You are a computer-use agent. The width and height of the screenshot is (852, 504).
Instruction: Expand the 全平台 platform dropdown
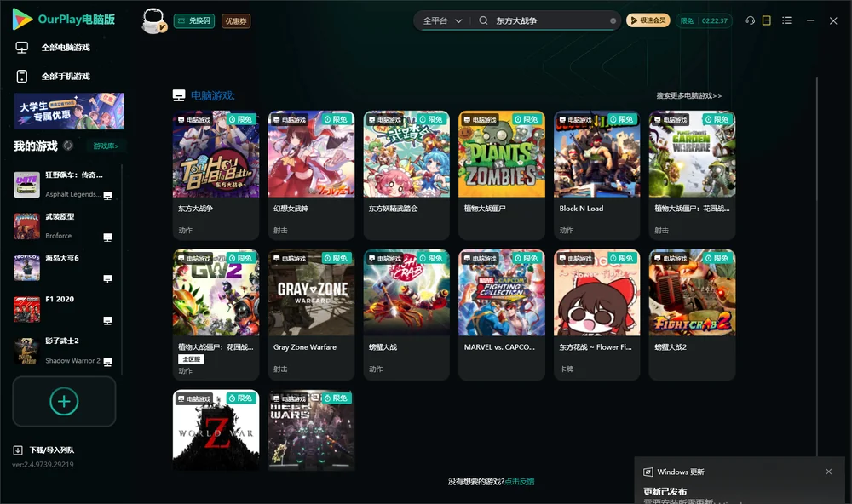point(442,20)
